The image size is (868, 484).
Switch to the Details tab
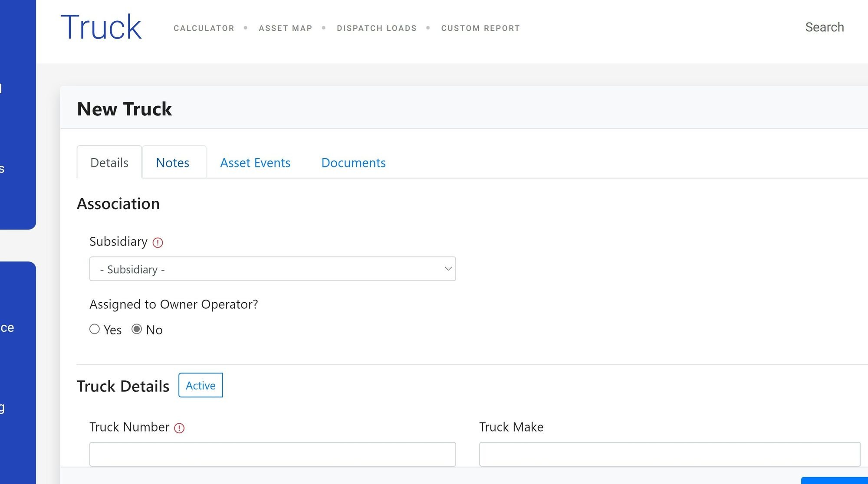109,162
